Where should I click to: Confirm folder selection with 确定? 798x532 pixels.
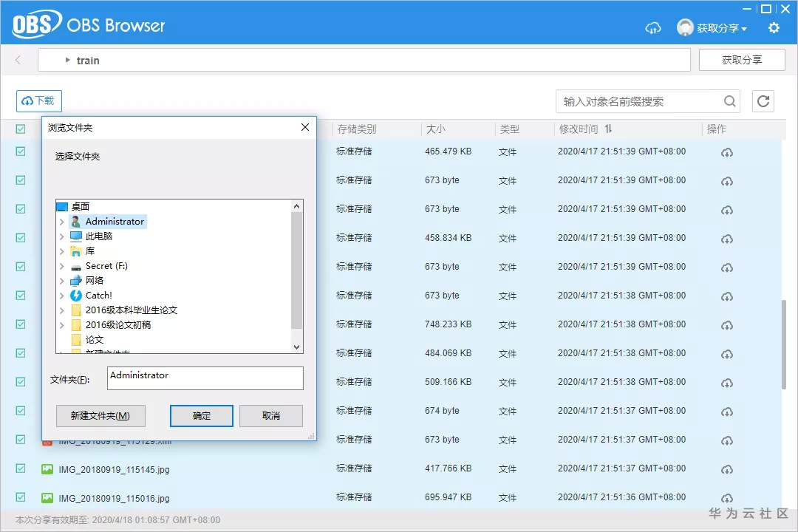click(x=202, y=416)
